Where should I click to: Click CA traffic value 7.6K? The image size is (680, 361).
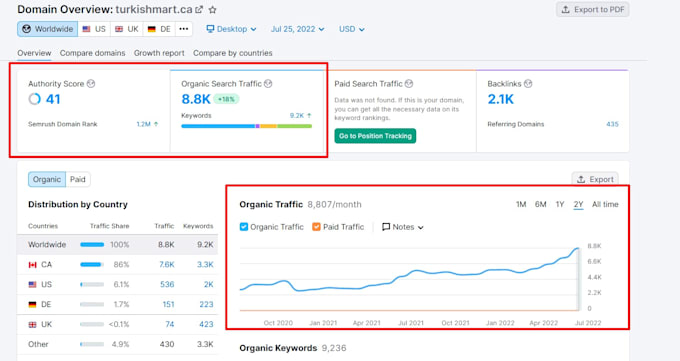click(x=167, y=265)
